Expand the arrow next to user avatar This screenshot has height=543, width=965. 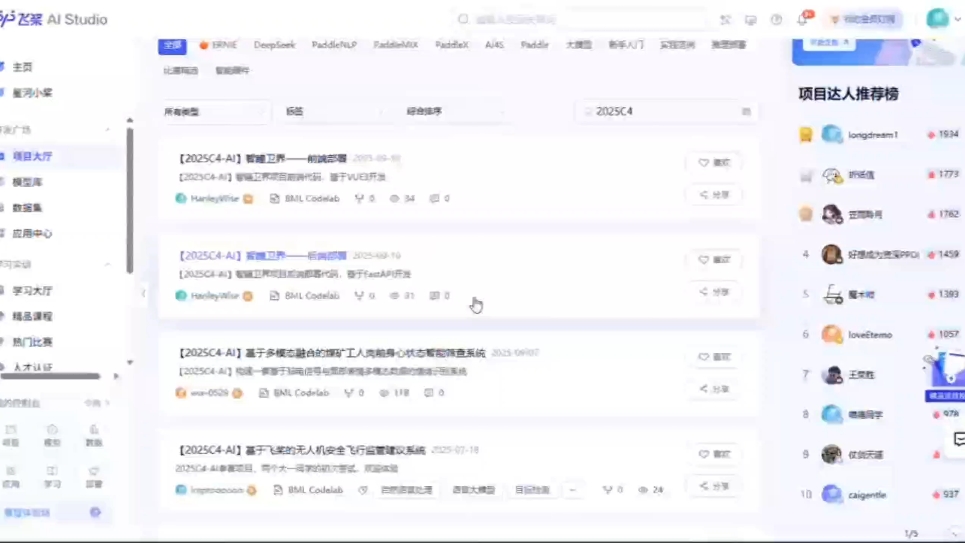click(x=957, y=19)
